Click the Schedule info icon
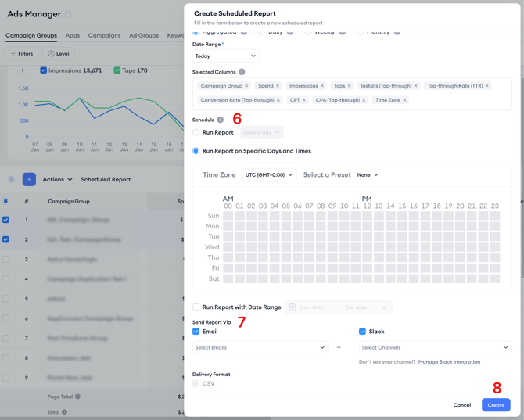Viewport: 524px width, 420px height. [x=221, y=120]
